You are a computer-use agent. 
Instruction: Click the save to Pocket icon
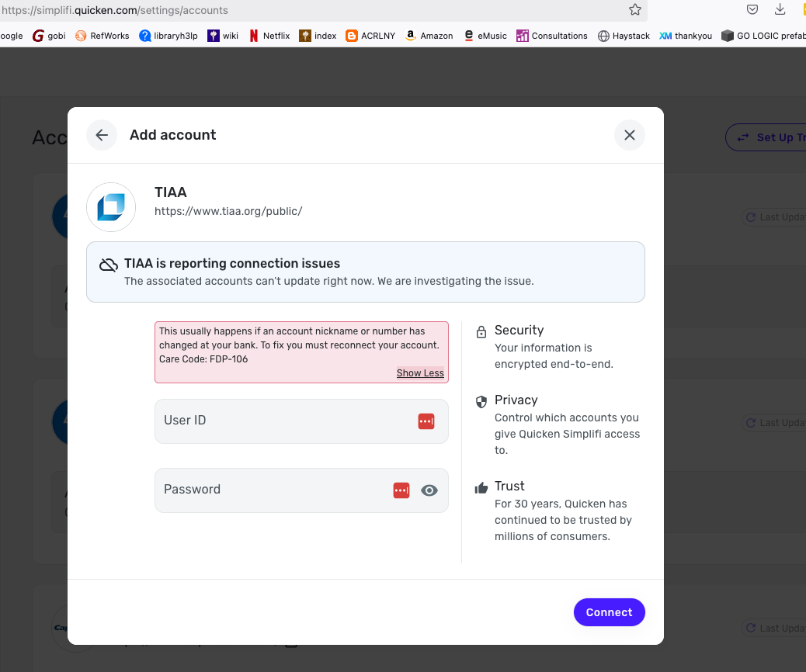(x=752, y=9)
